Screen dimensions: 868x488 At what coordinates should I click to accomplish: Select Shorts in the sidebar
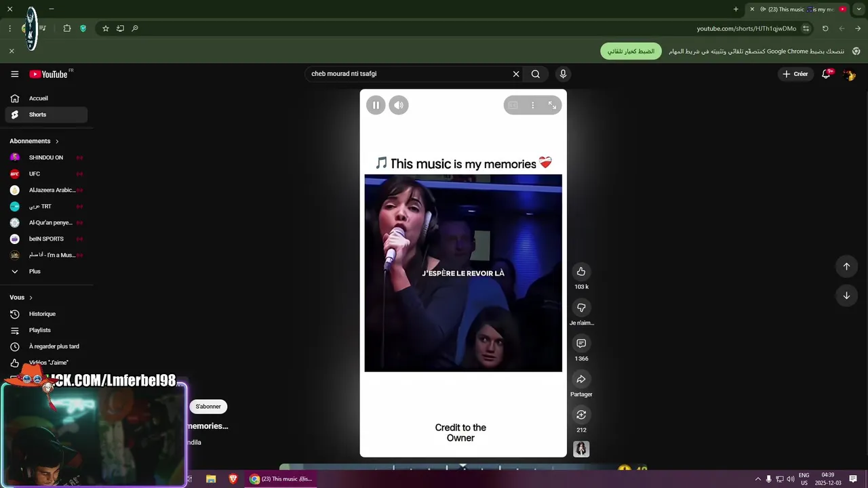46,115
